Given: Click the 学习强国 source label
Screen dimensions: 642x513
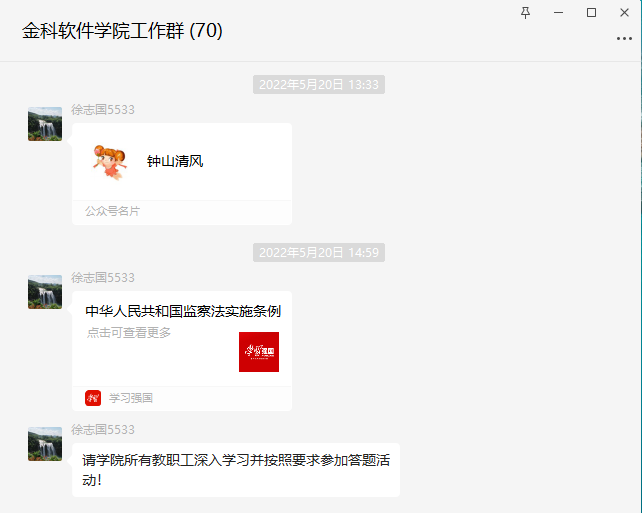Looking at the screenshot, I should click(131, 398).
